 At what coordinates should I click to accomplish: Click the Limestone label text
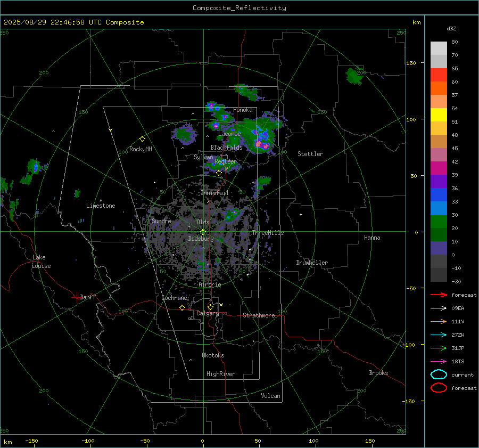click(x=101, y=206)
